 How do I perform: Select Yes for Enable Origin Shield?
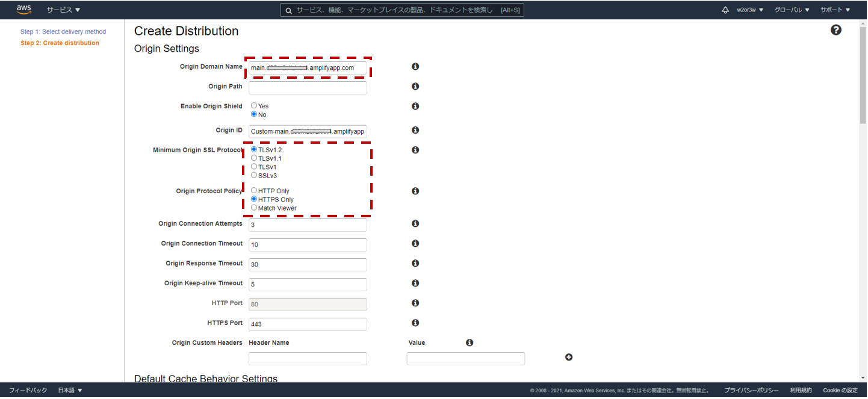click(x=254, y=106)
